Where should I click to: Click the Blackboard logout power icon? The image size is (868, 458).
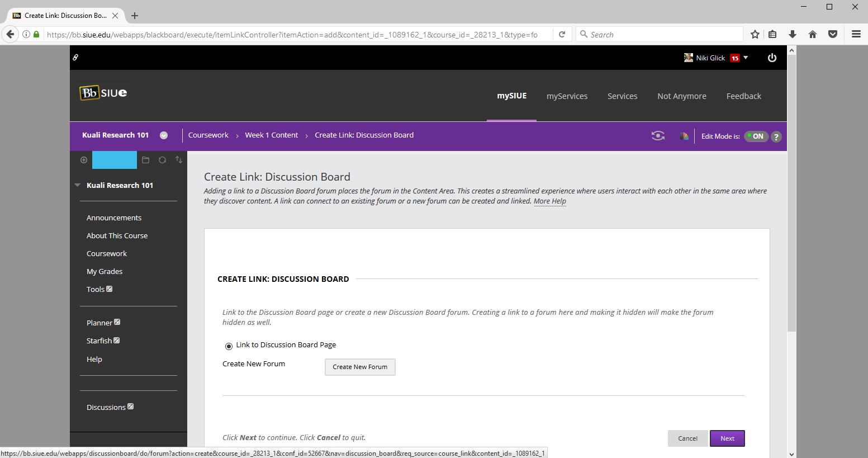click(x=772, y=58)
